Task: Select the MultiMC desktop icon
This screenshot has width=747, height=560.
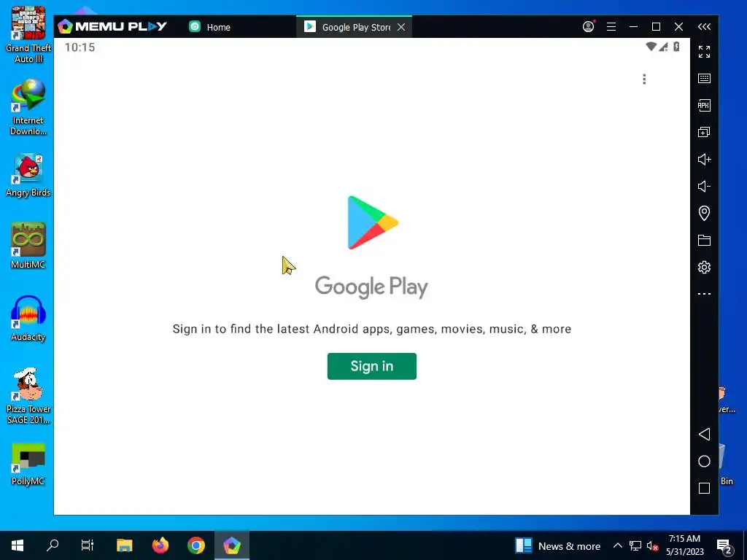Action: tap(28, 246)
